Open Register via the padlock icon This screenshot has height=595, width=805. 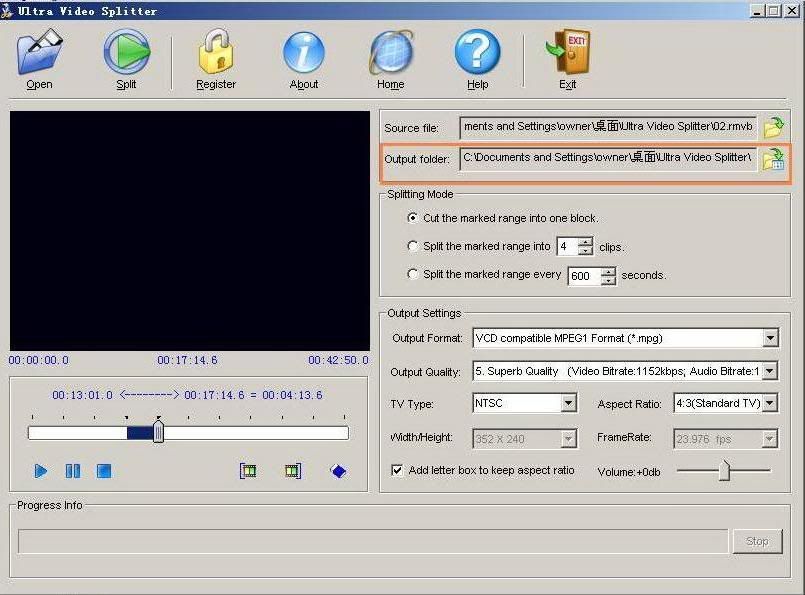pyautogui.click(x=216, y=51)
